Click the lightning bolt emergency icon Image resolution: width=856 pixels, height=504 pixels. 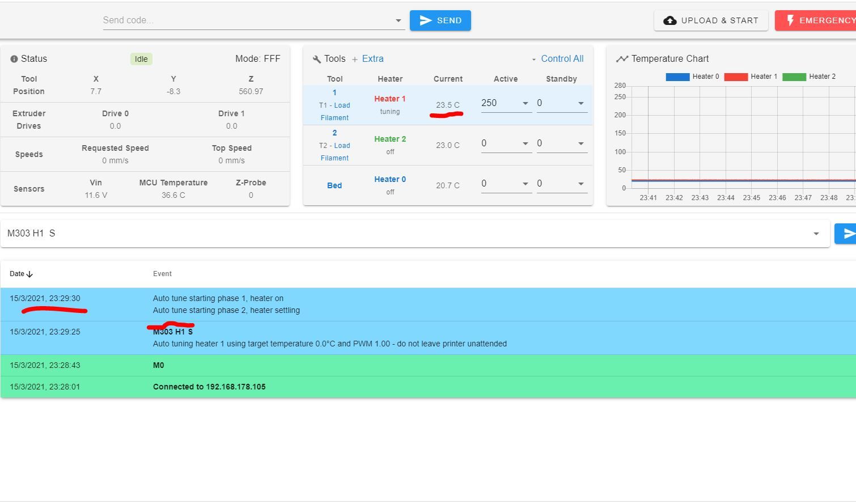point(790,20)
